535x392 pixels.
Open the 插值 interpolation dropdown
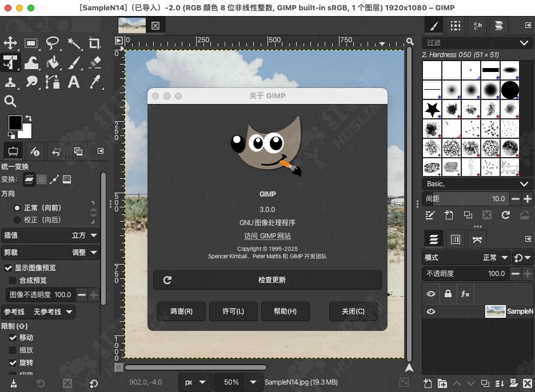(x=51, y=235)
